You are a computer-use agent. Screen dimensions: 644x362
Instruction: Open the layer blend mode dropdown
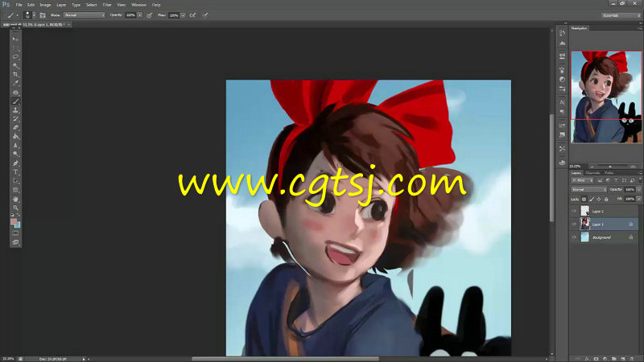pos(589,190)
